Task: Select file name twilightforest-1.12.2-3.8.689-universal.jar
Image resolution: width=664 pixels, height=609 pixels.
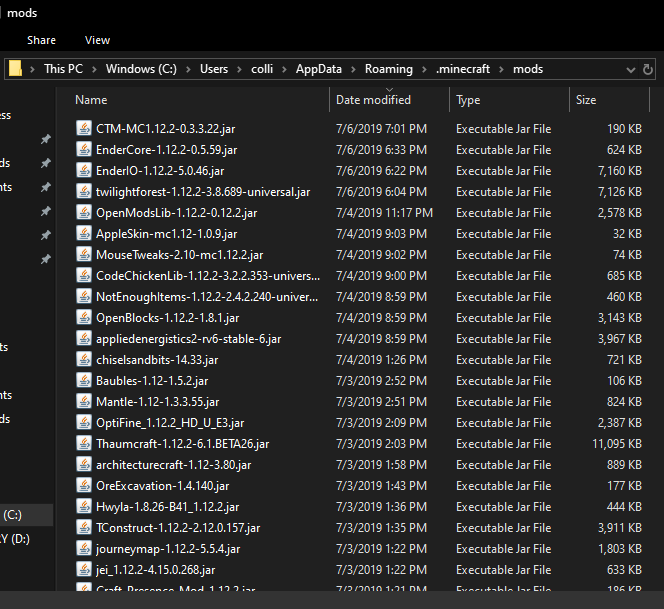Action: tap(203, 192)
